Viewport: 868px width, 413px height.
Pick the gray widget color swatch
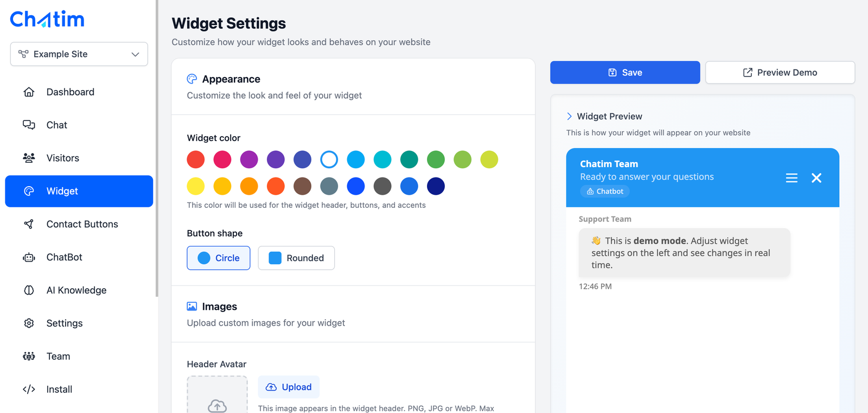[x=382, y=186]
